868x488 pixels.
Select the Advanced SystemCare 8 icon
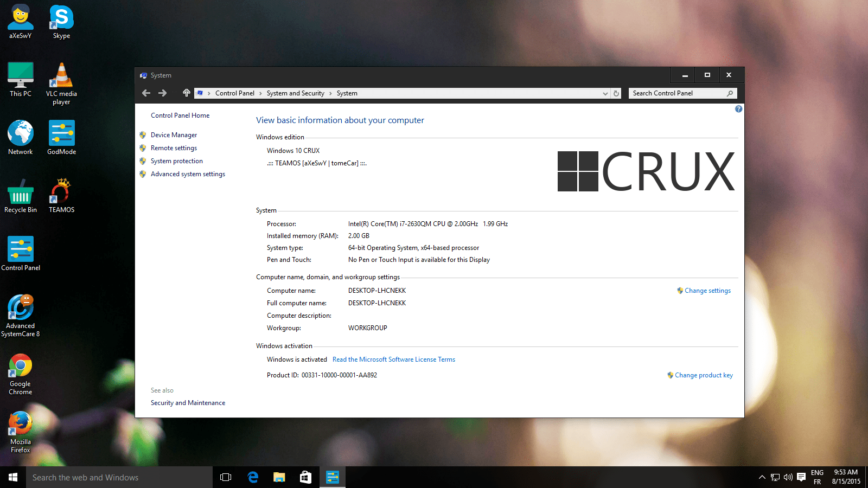coord(21,316)
